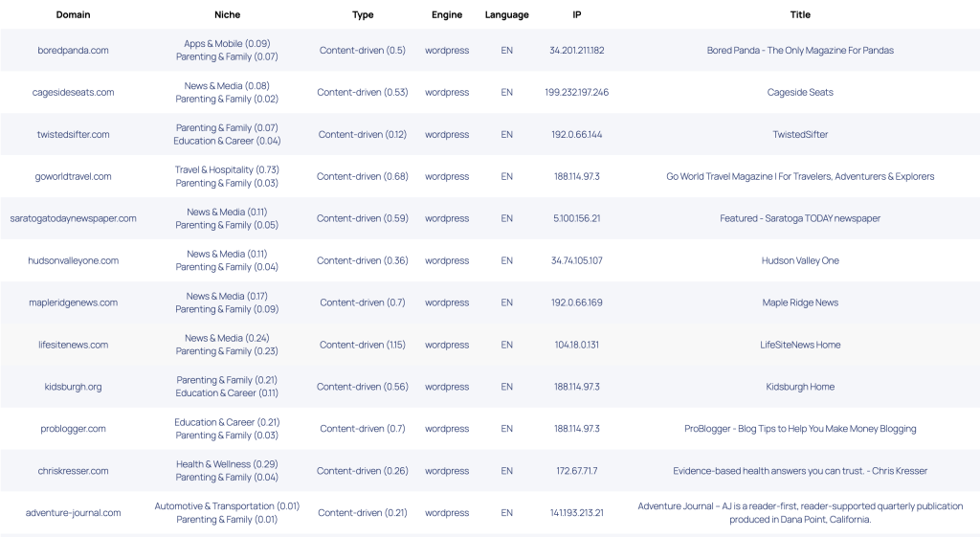This screenshot has width=980, height=537.
Task: Click Health & Wellness (0.29) niche
Action: pos(227,464)
